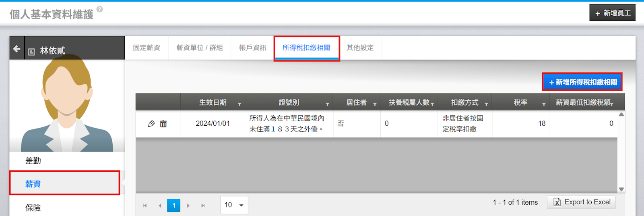Go to previous page arrow in pager
Viewport: 644px width, 216px height.
pyautogui.click(x=160, y=206)
